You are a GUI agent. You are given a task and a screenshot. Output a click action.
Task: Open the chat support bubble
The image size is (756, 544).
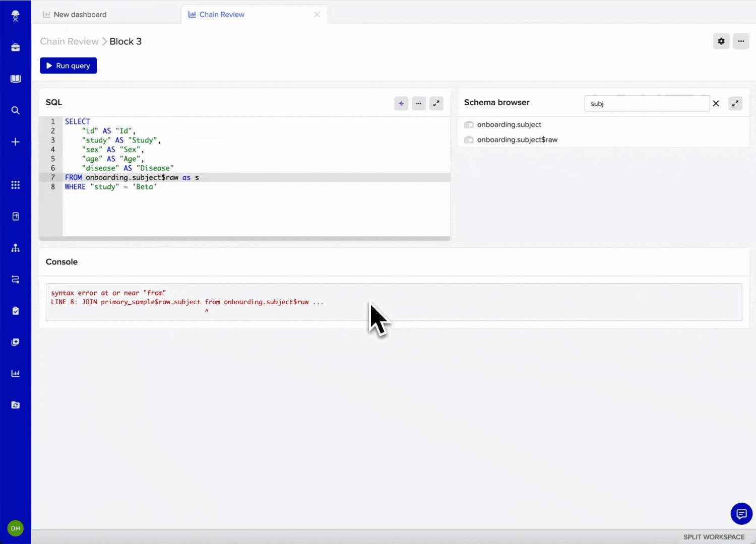point(741,514)
